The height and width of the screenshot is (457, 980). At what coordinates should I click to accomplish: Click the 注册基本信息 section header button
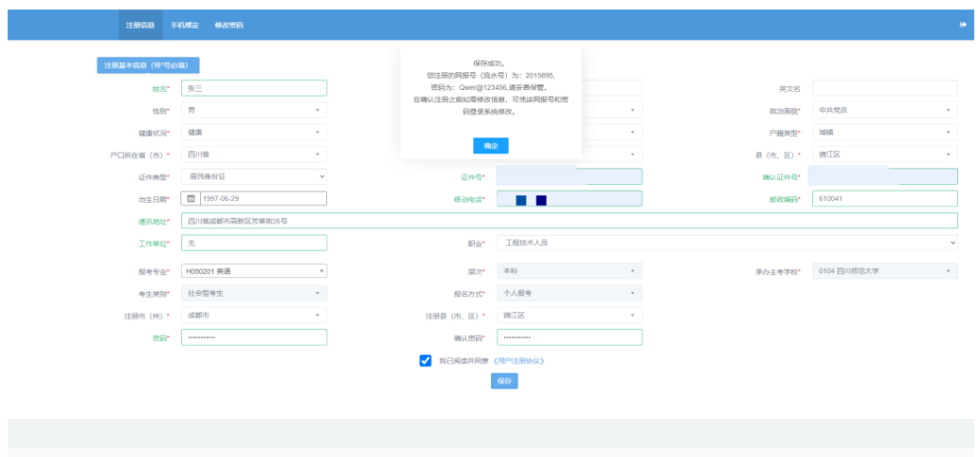(x=148, y=65)
